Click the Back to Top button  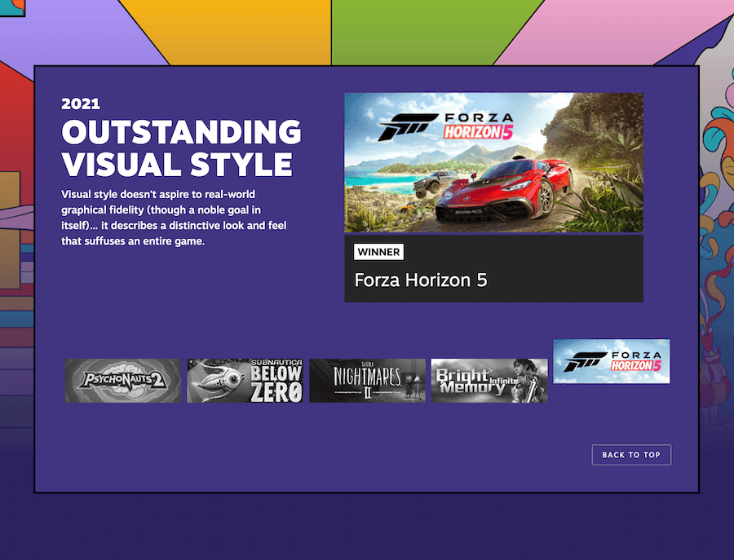click(x=631, y=455)
